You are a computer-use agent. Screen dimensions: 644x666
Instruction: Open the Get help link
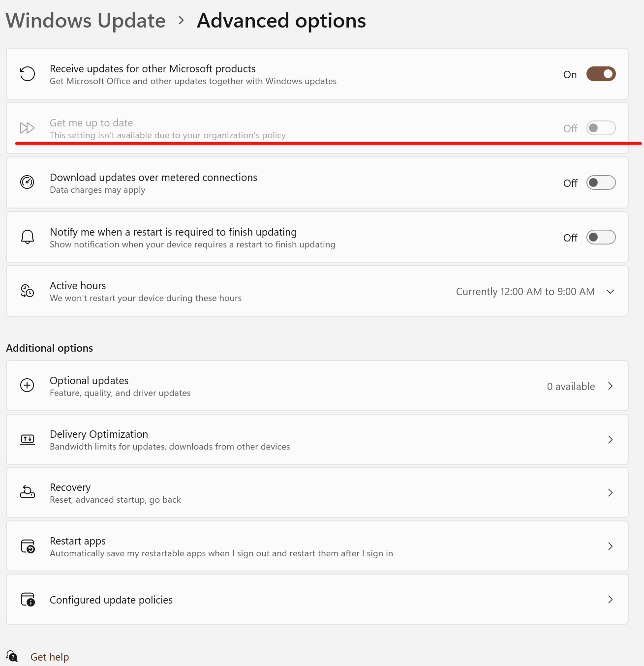(50, 657)
